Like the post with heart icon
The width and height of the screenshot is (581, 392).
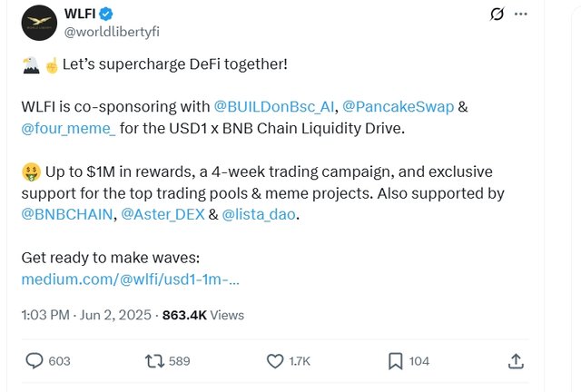[x=276, y=361]
